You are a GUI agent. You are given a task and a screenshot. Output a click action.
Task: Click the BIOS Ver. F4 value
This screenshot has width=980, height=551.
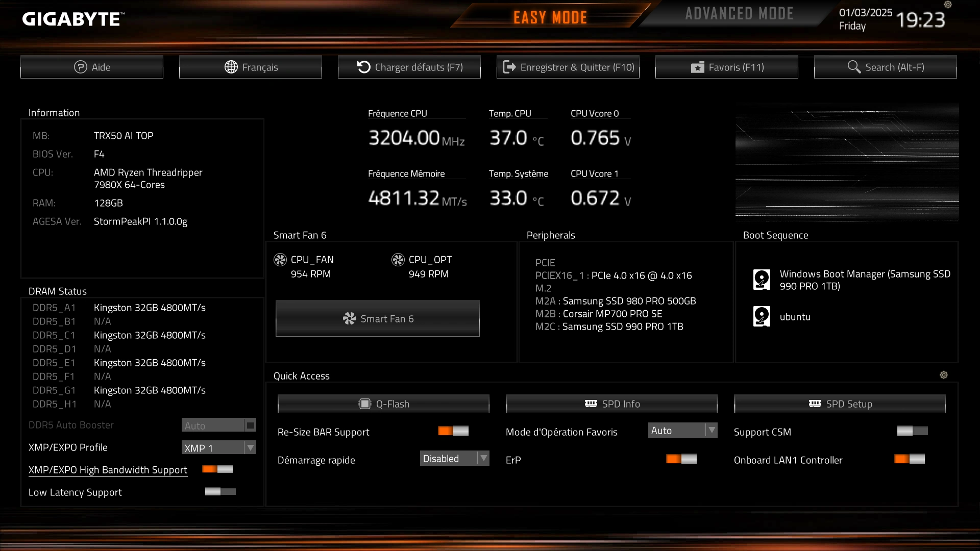click(x=99, y=154)
